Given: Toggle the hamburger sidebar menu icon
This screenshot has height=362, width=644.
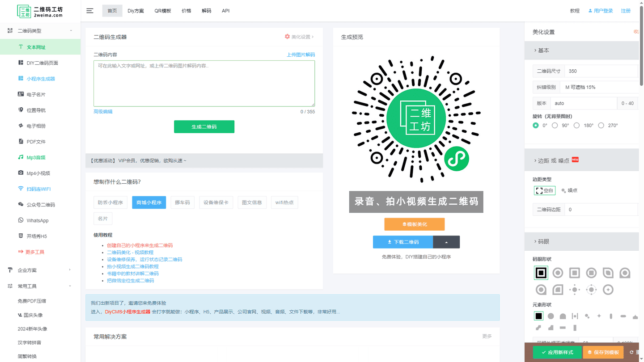Looking at the screenshot, I should click(90, 11).
